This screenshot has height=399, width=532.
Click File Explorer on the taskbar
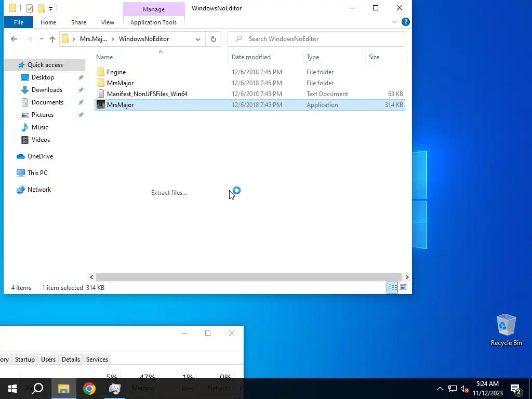pyautogui.click(x=63, y=389)
